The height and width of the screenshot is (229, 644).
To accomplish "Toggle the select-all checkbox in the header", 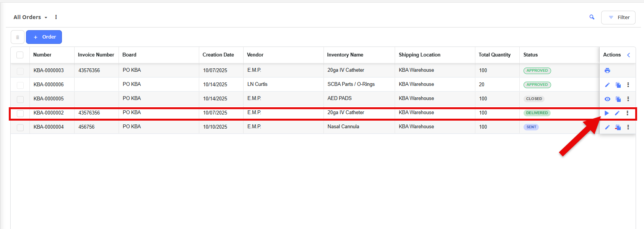I will click(x=20, y=55).
